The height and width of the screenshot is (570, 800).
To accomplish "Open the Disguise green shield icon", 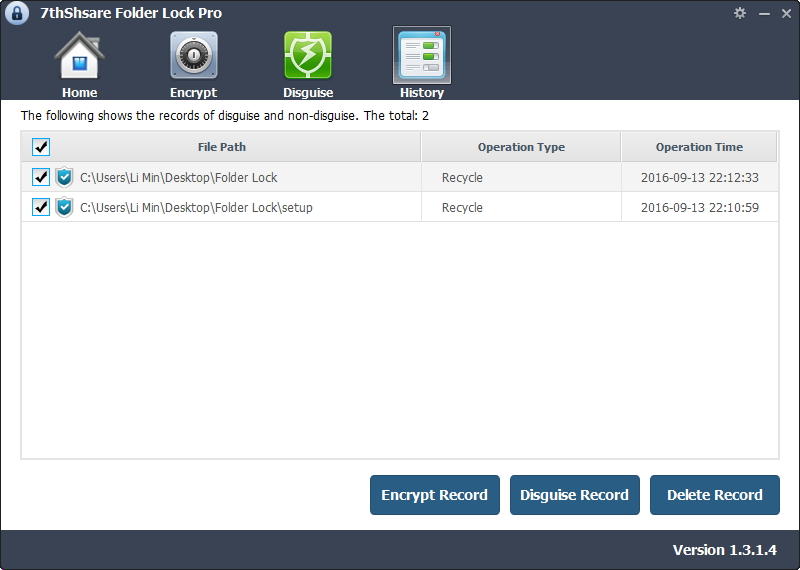I will point(308,55).
